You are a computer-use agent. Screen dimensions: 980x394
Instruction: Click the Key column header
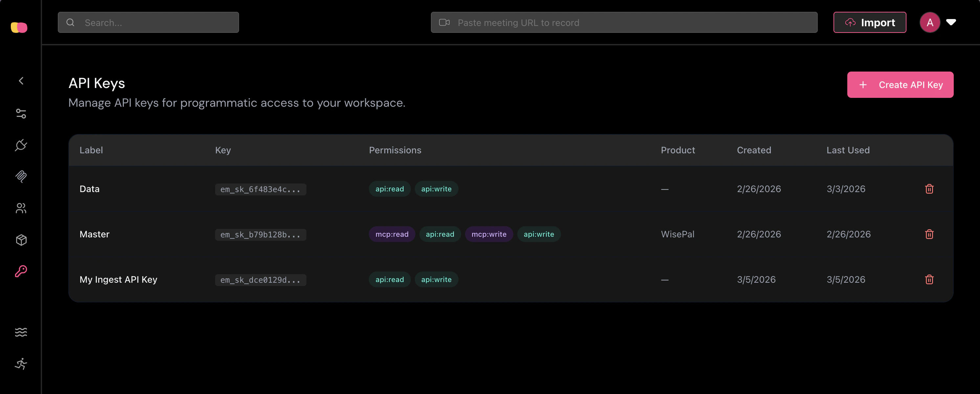[223, 150]
